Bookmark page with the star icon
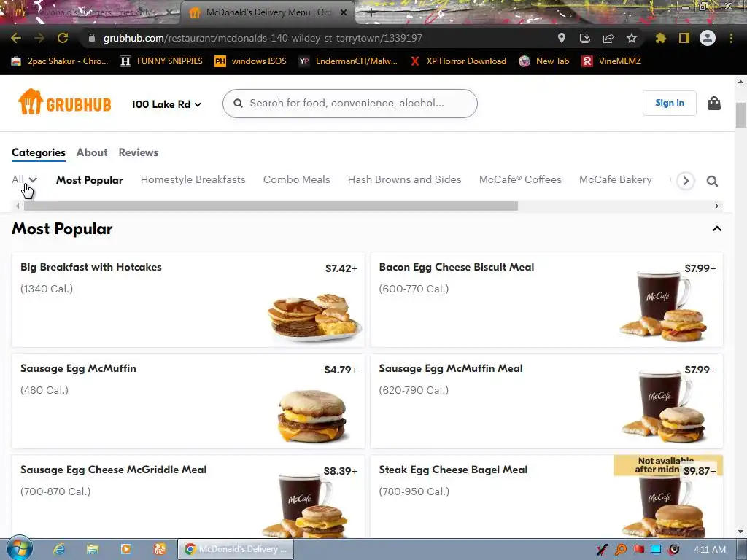Viewport: 747px width, 560px height. tap(632, 38)
